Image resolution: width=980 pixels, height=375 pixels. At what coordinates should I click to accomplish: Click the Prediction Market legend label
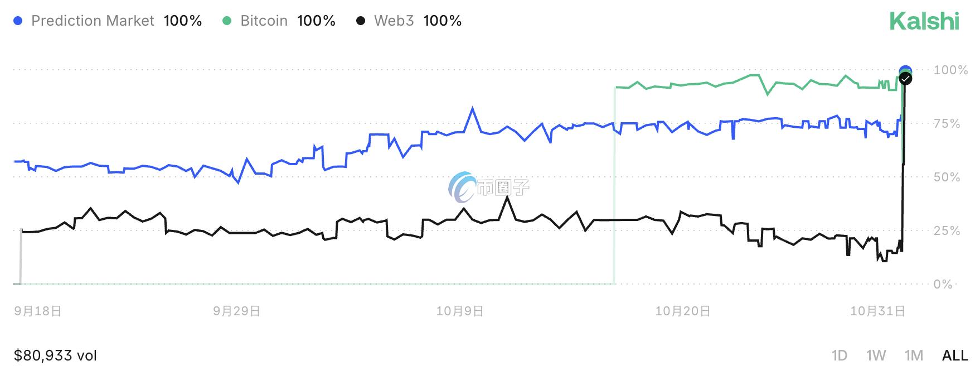(93, 21)
